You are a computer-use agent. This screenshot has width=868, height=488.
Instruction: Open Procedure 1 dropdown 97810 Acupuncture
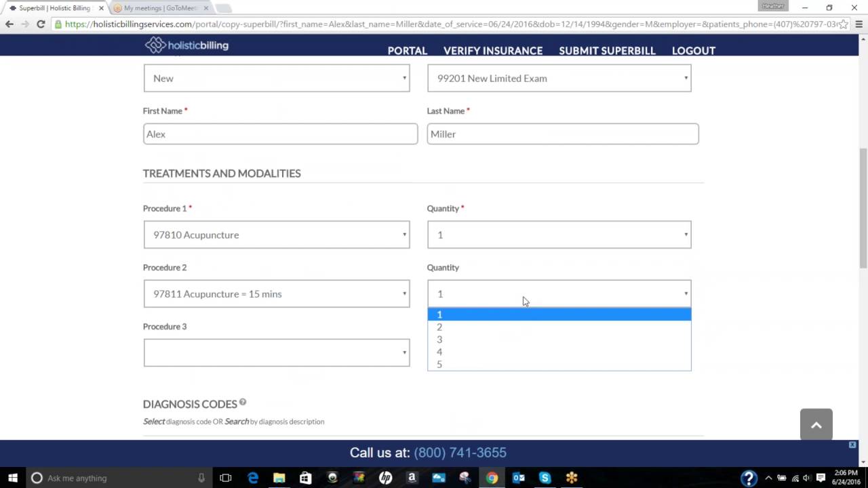tap(277, 235)
